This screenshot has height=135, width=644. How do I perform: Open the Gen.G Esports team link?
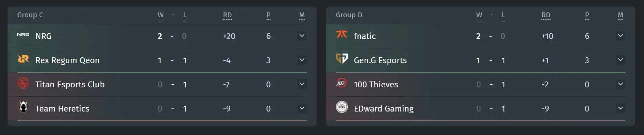pyautogui.click(x=380, y=60)
